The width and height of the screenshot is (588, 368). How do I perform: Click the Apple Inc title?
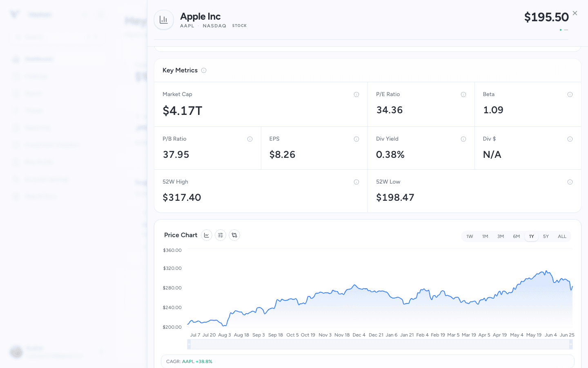click(x=200, y=16)
